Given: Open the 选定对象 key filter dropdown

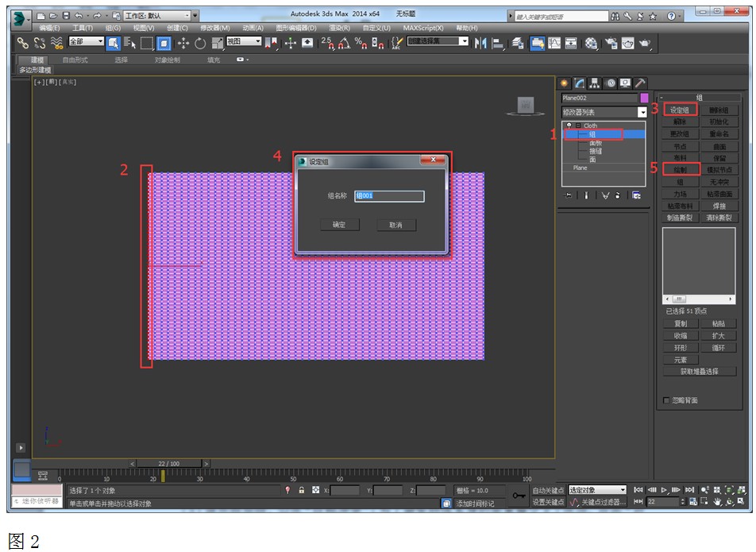Looking at the screenshot, I should 597,490.
